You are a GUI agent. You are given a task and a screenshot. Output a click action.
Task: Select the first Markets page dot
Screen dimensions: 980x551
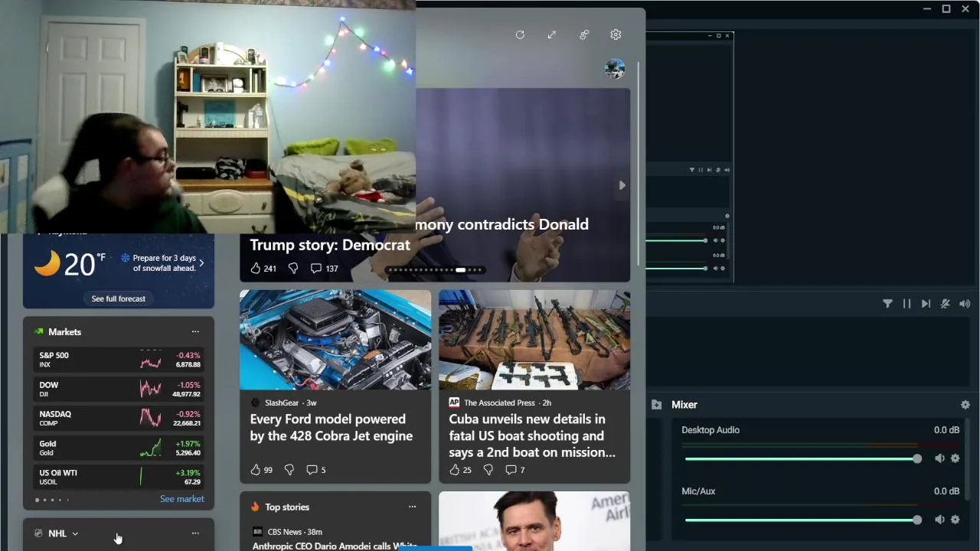37,500
